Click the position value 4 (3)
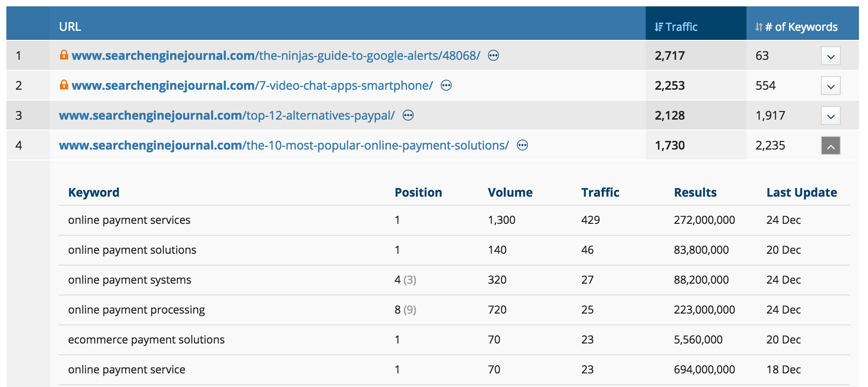Screen dimensions: 868x387 [x=405, y=280]
